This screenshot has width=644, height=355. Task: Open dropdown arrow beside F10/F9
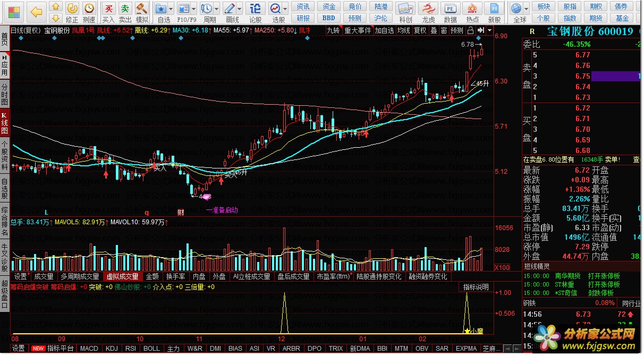[x=193, y=9]
